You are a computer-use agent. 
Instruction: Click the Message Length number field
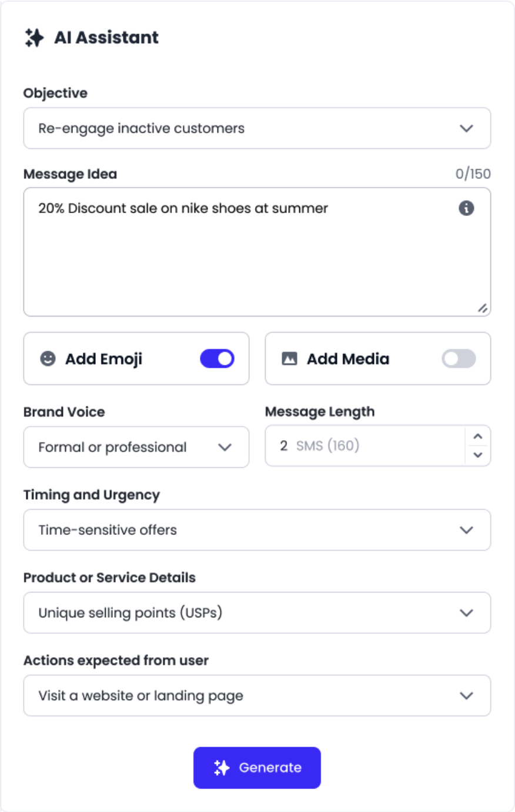coord(364,446)
